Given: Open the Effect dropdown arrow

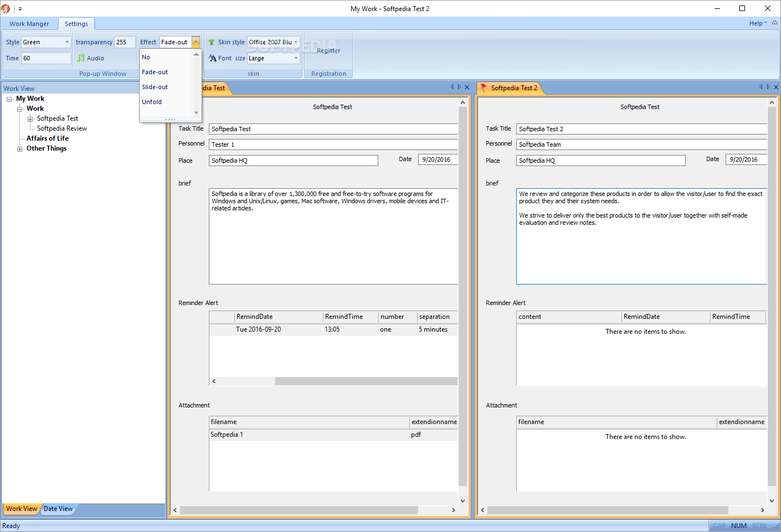Looking at the screenshot, I should pos(196,42).
